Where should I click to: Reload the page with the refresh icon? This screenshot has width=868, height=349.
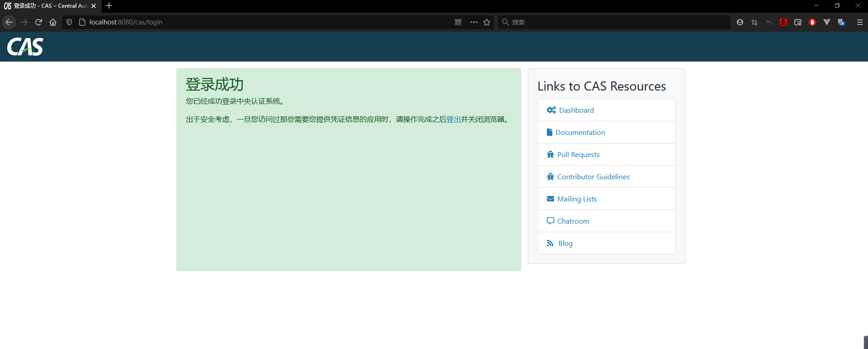[38, 22]
